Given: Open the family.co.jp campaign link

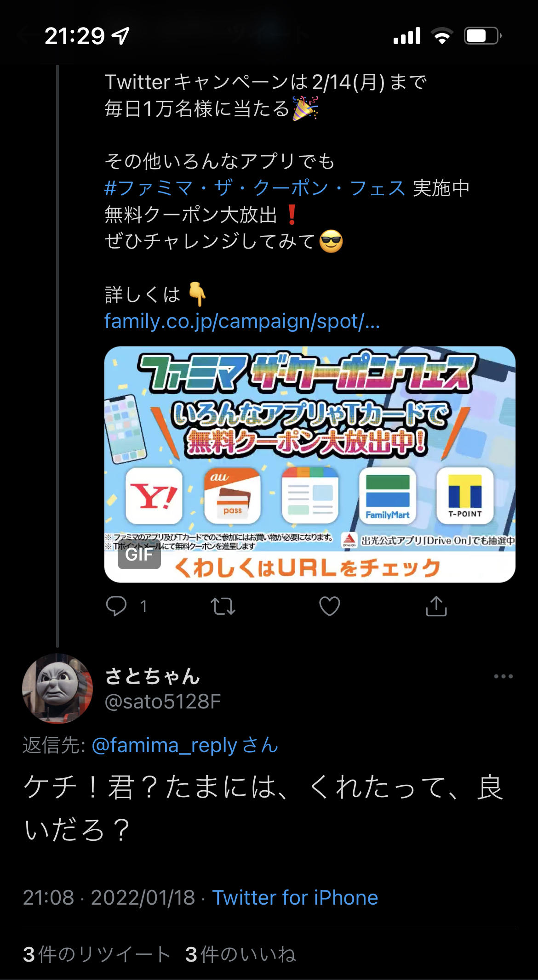Looking at the screenshot, I should click(242, 321).
